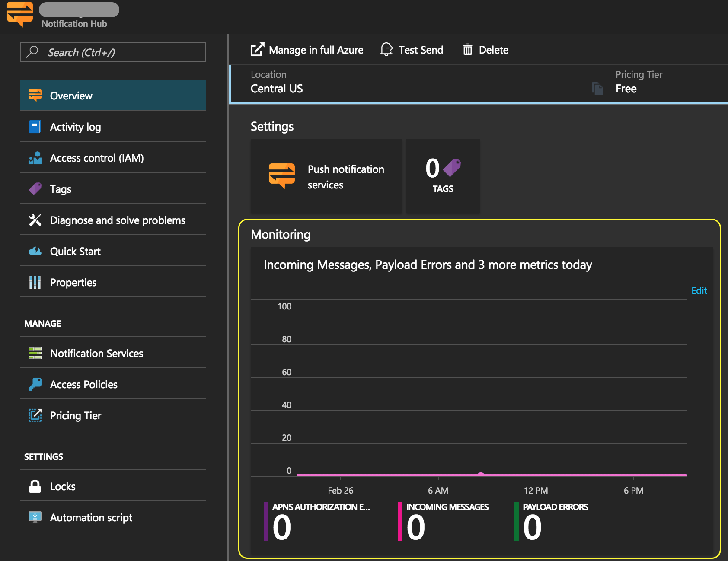
Task: Click the Overview sidebar icon
Action: pyautogui.click(x=35, y=95)
